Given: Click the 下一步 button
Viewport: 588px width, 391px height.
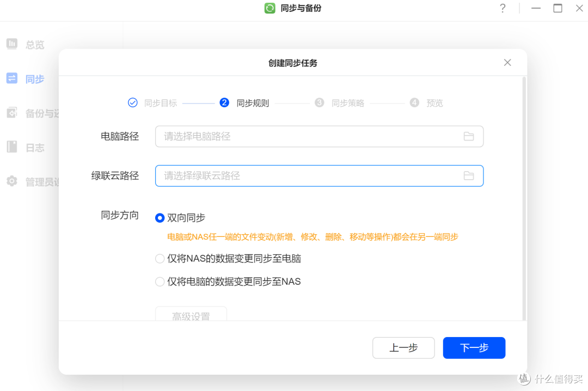Looking at the screenshot, I should point(474,348).
